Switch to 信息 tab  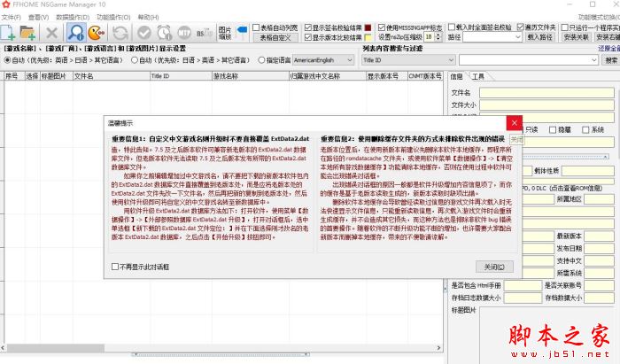(x=457, y=77)
